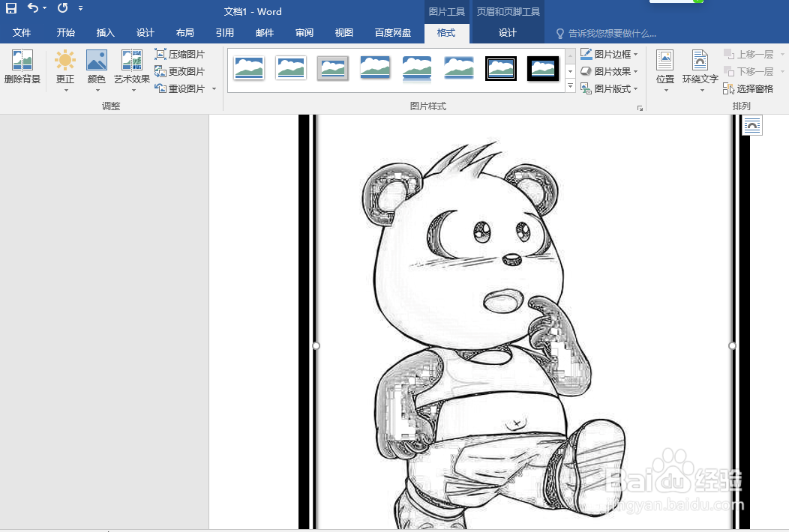This screenshot has width=789, height=532.
Task: Apply the fifth style, reflected picture
Action: 417,68
